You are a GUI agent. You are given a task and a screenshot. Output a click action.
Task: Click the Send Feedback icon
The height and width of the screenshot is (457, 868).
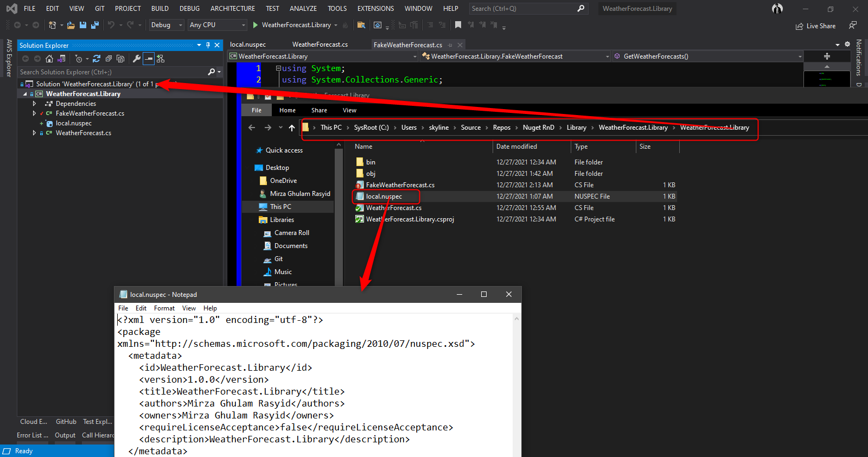[853, 26]
